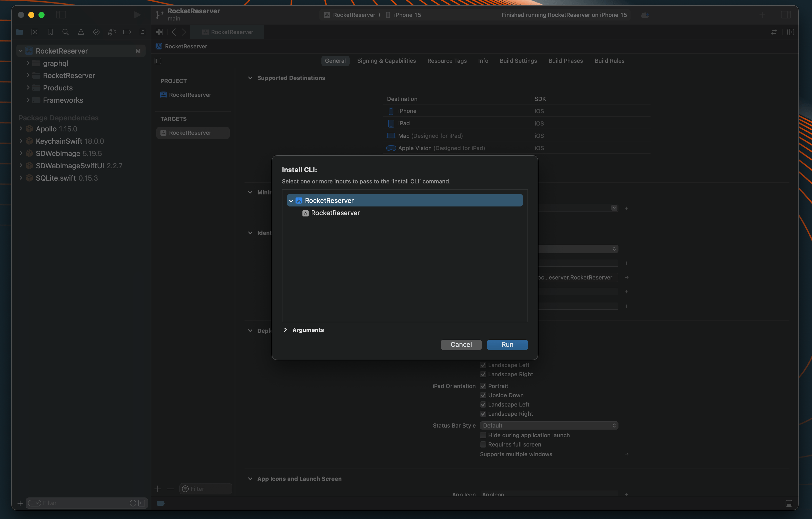Image resolution: width=812 pixels, height=519 pixels.
Task: Cancel the Install CLI dialog
Action: (461, 345)
